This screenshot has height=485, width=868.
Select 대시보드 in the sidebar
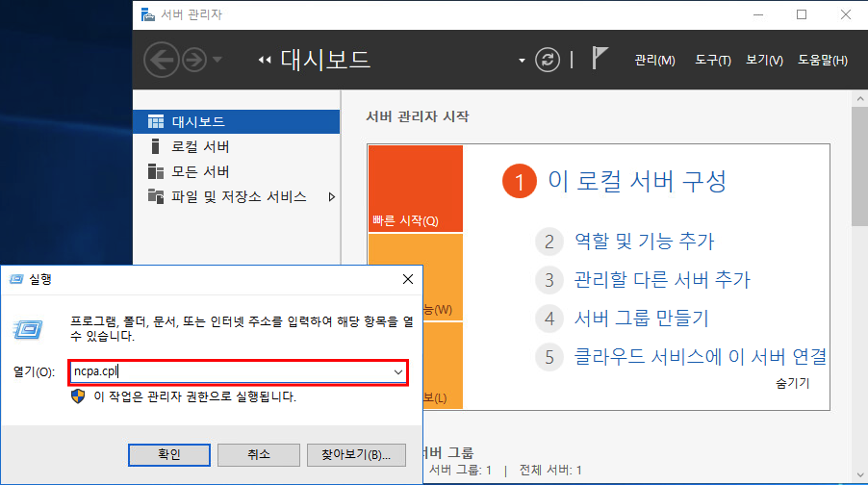click(x=237, y=121)
